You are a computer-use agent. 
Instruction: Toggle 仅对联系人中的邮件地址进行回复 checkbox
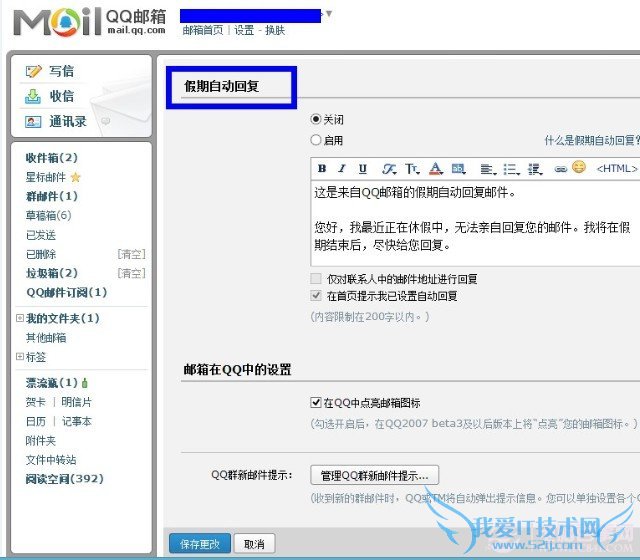click(x=316, y=279)
